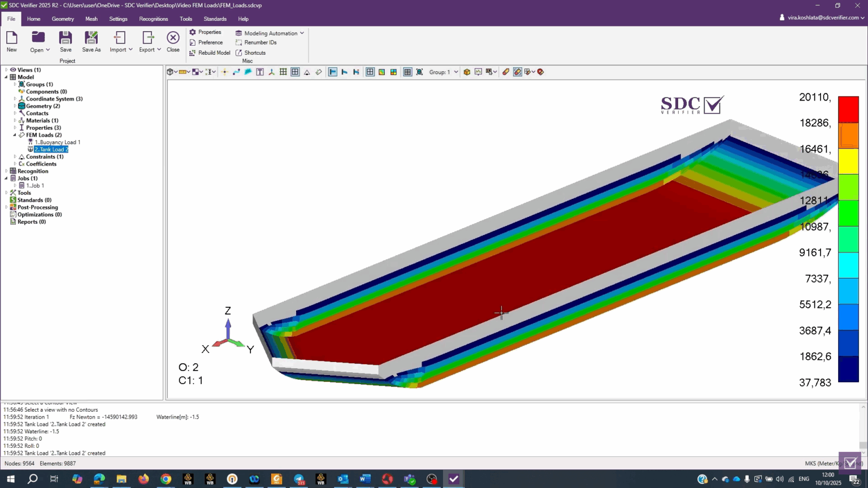Click the red swatch in the color legend
Screen dimensions: 868x488
tap(848, 110)
